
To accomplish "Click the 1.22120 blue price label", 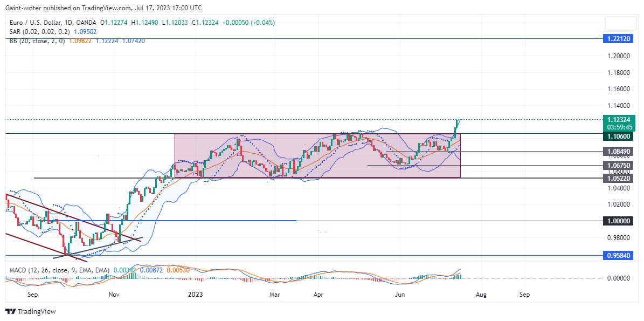I will pos(618,39).
